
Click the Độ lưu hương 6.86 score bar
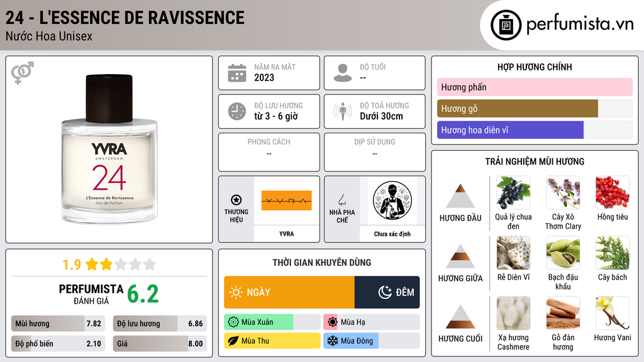point(160,324)
